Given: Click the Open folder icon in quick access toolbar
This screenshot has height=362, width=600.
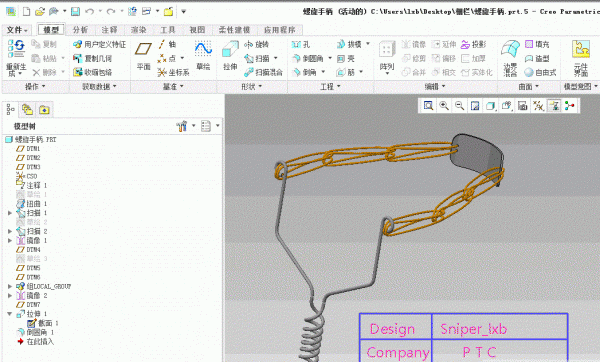Looking at the screenshot, I should pos(40,11).
